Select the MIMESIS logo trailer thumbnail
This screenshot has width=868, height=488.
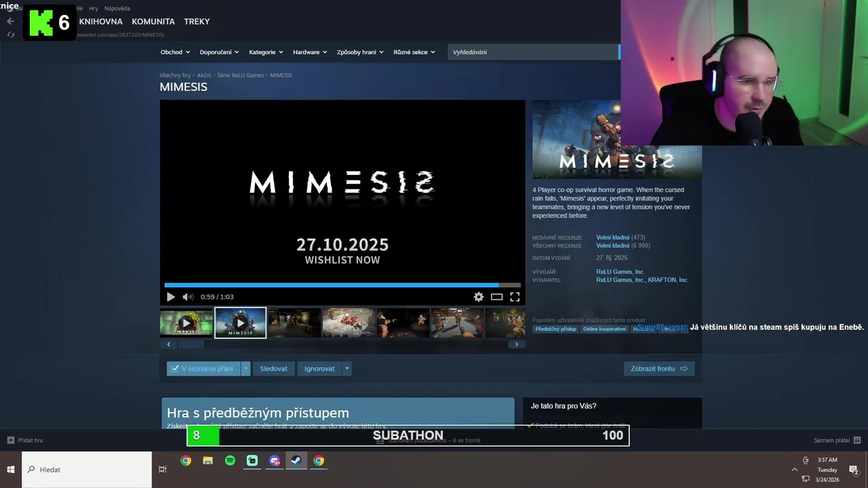241,323
